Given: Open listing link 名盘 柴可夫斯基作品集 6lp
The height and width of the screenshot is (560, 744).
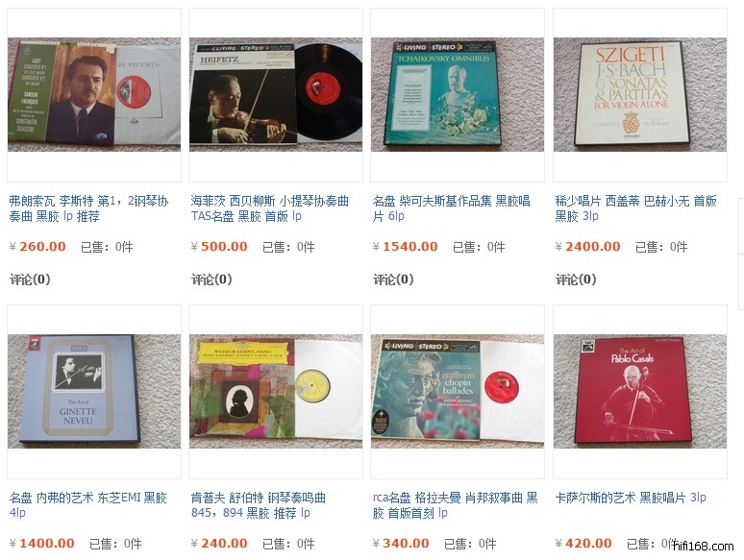Looking at the screenshot, I should [x=451, y=208].
